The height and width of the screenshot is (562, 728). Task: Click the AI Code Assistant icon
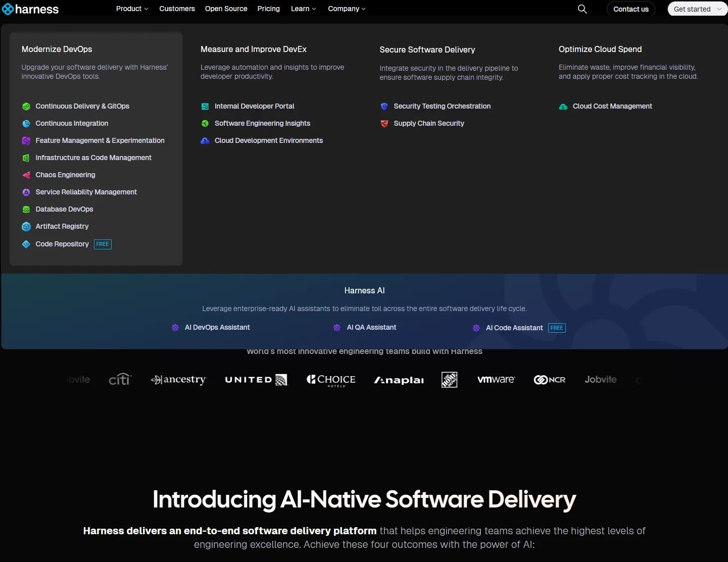(x=476, y=328)
